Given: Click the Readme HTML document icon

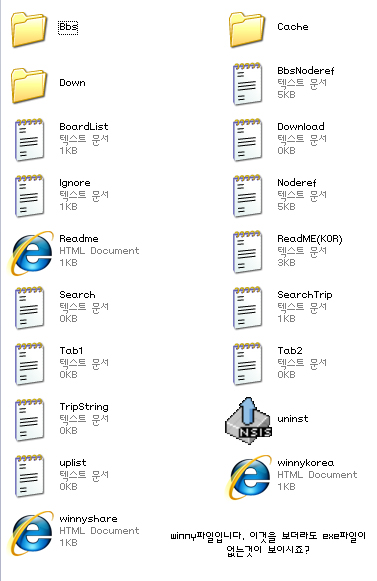Looking at the screenshot, I should [x=30, y=253].
